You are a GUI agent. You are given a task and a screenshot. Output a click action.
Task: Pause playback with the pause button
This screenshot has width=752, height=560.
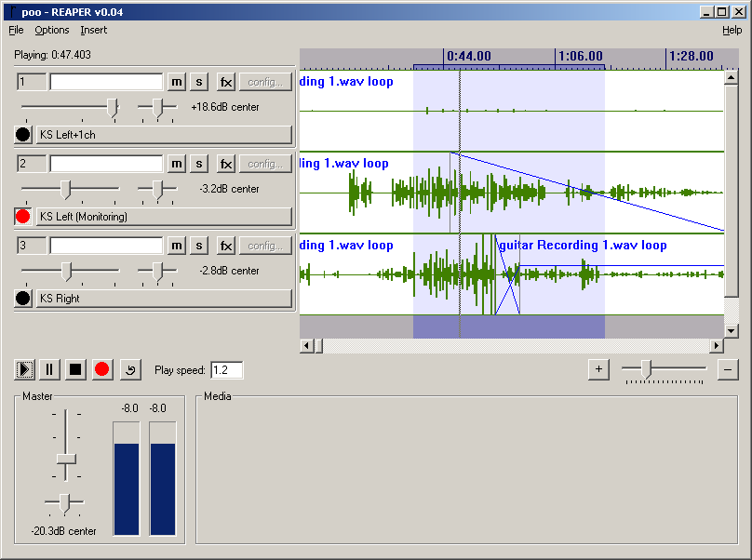[50, 369]
